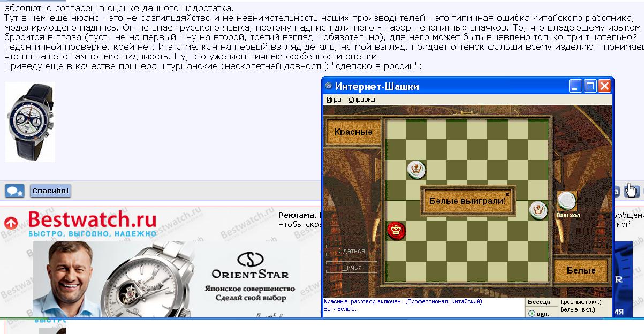The height and width of the screenshot is (334, 644).
Task: Click the Белые player name plate
Action: pyautogui.click(x=581, y=271)
